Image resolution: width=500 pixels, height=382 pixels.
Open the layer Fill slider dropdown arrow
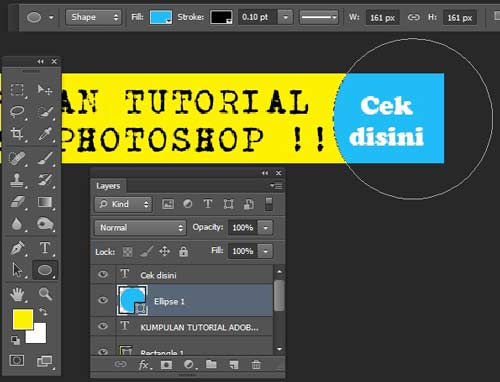pos(265,251)
